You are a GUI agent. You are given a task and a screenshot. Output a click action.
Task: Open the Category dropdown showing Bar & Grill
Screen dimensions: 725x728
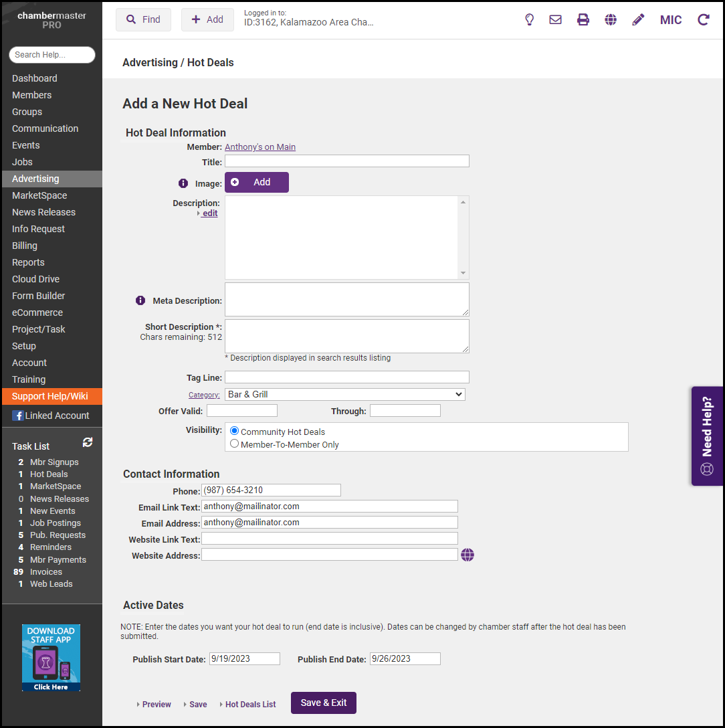point(345,394)
